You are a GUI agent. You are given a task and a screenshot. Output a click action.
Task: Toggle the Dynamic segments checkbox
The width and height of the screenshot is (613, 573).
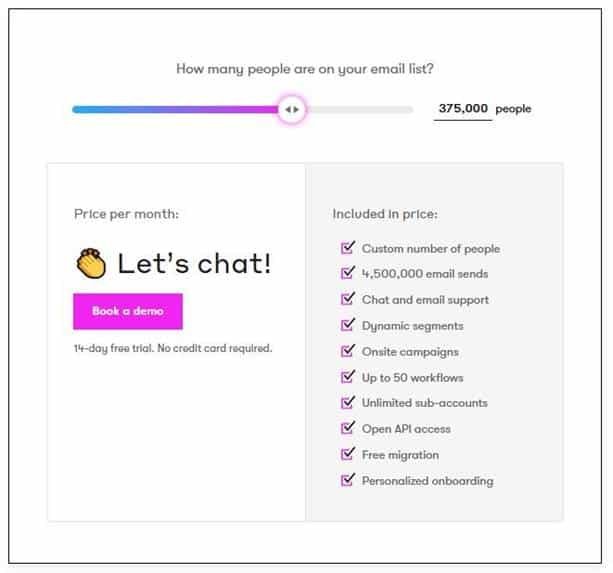click(348, 325)
